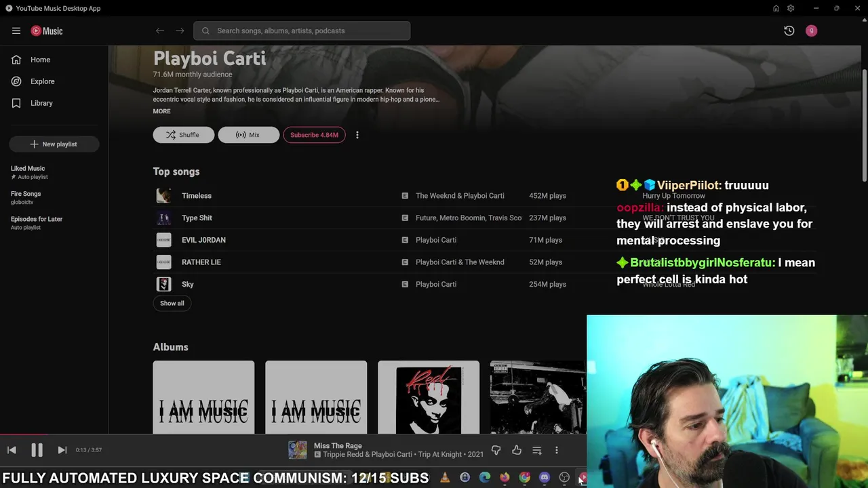Subscribe to Playboi Carti
This screenshot has width=868, height=488.
(x=314, y=135)
